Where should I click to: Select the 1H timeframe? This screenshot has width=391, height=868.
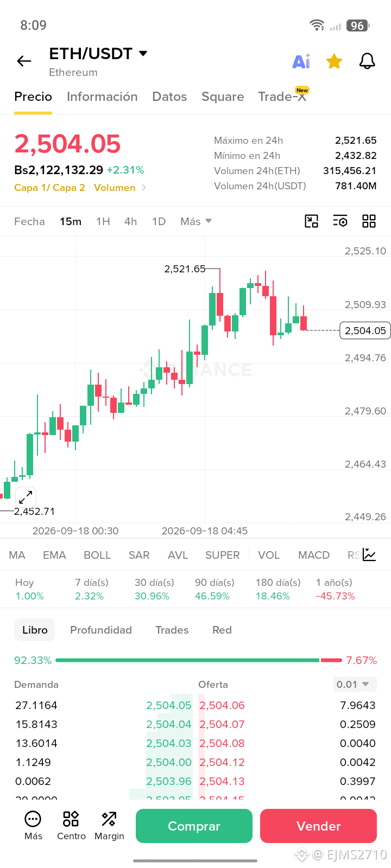click(103, 221)
